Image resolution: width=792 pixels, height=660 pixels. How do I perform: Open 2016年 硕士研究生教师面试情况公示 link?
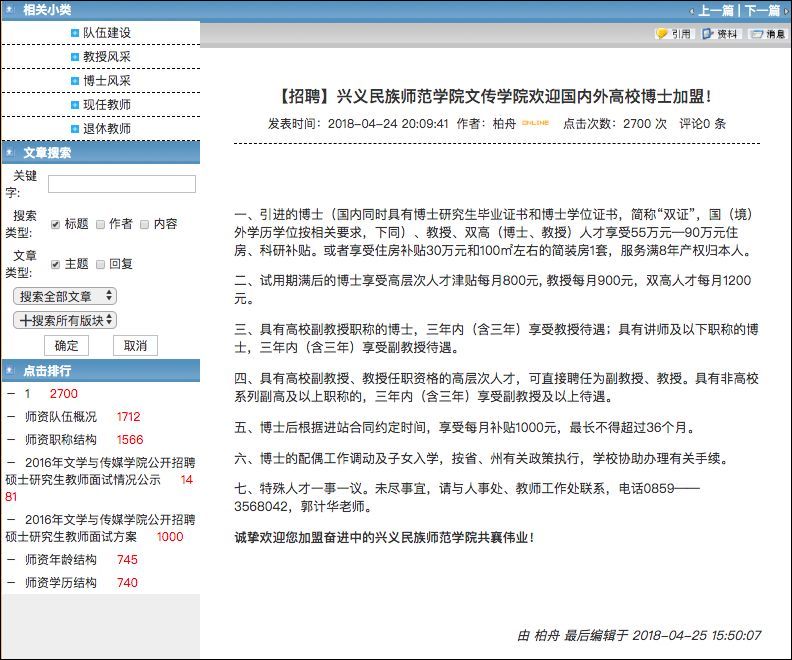point(100,471)
